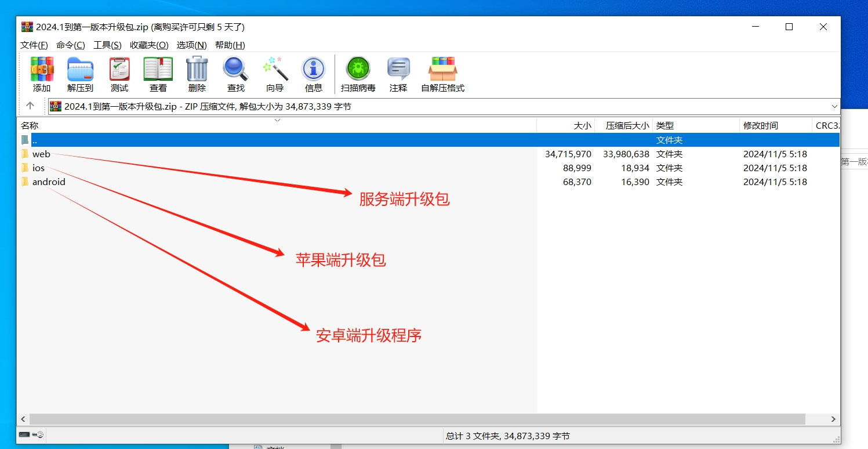Click the 扫描病毒 (Virus scan) icon
Screen dimensions: 868x449
(x=358, y=69)
